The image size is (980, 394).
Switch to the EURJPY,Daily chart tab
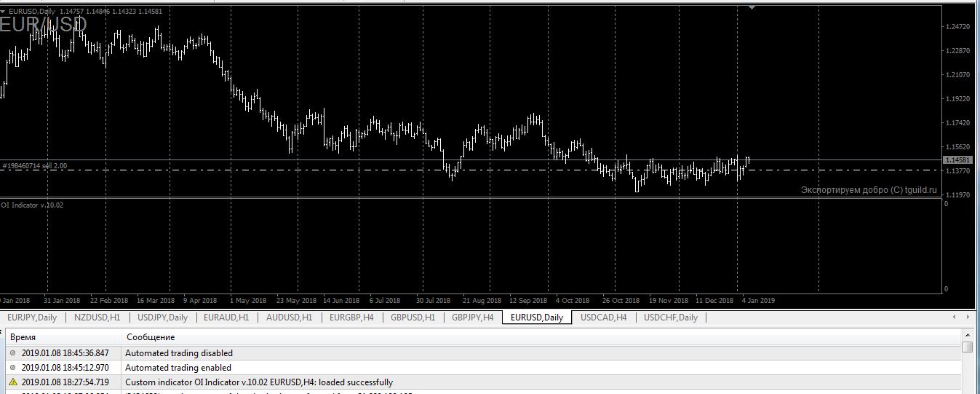[32, 318]
